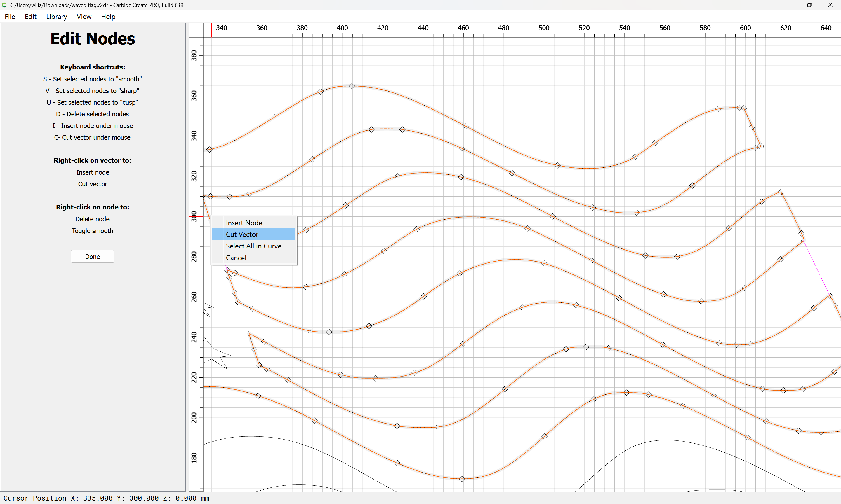Open the File menu
Screen dimensions: 841x504
tap(10, 17)
